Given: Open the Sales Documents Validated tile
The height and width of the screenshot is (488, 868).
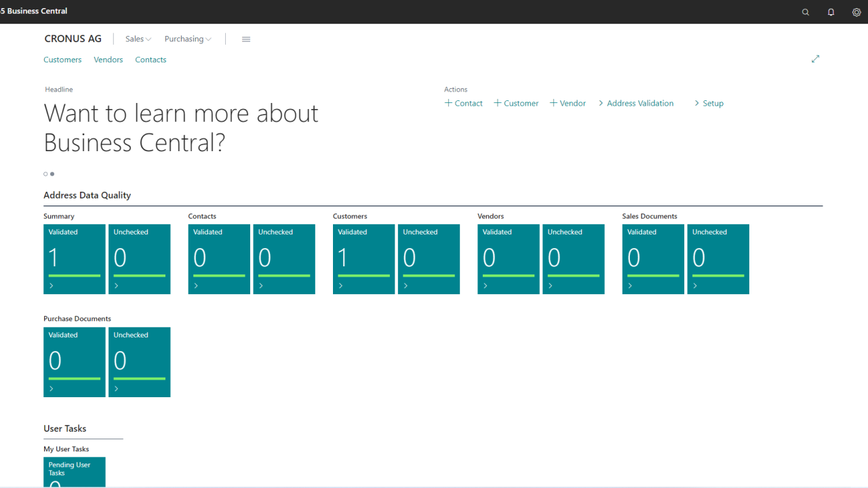Looking at the screenshot, I should (653, 259).
